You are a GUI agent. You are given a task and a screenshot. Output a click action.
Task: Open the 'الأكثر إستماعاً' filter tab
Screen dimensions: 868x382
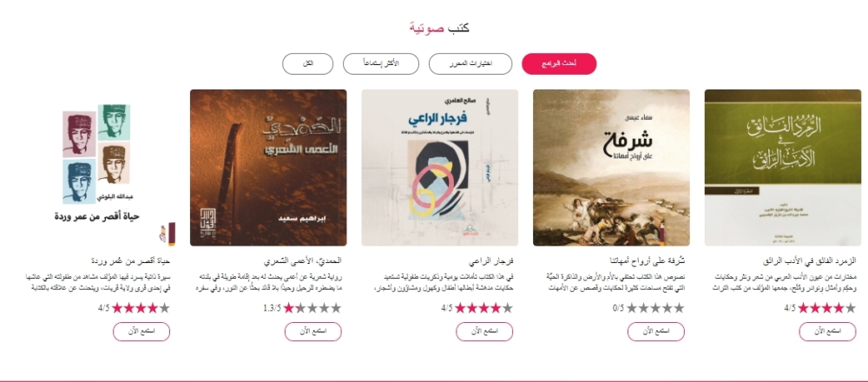click(379, 63)
